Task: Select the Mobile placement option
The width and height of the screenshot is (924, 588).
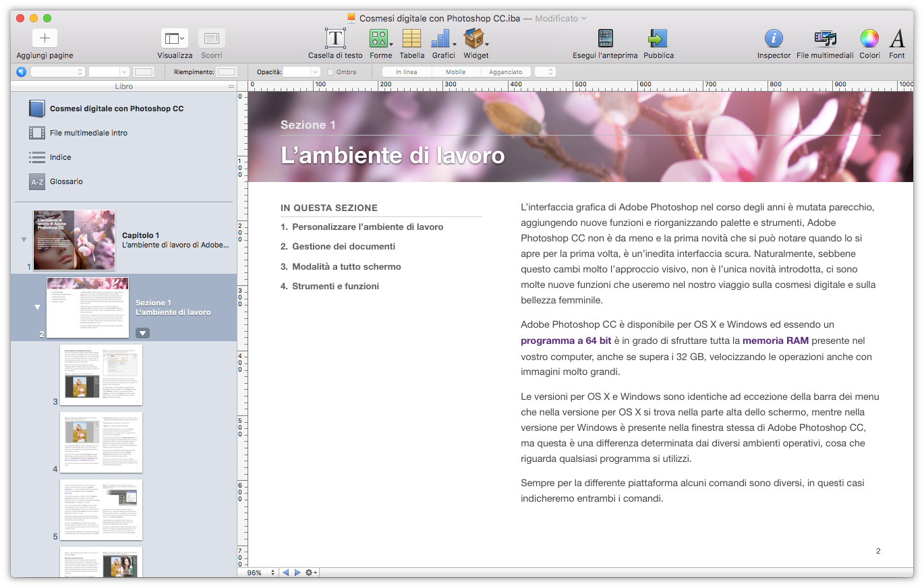Action: (455, 71)
